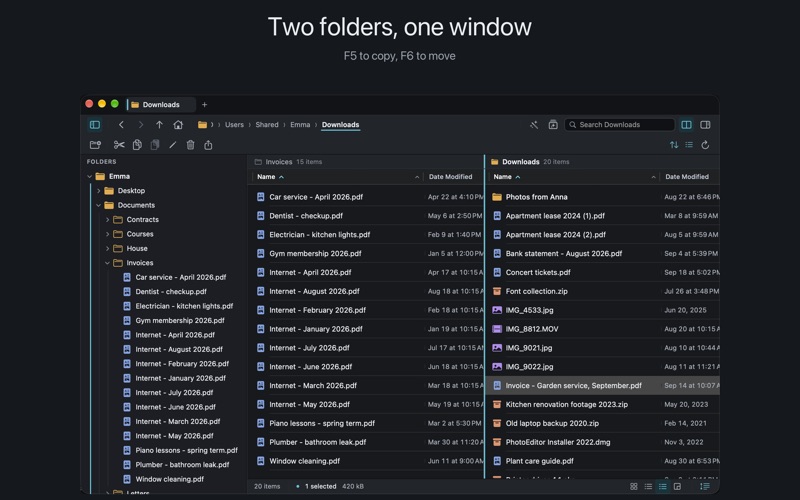Click the Search Downloads field
The width and height of the screenshot is (800, 500).
(x=619, y=124)
